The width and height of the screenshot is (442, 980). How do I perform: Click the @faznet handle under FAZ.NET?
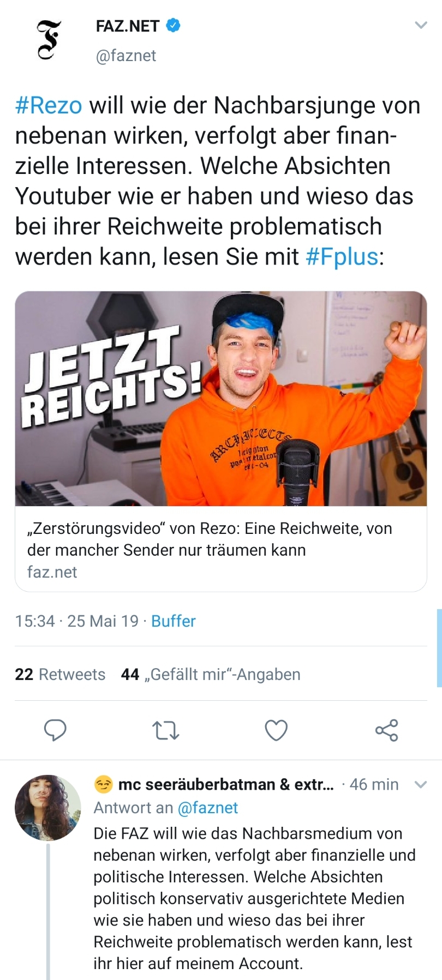[x=126, y=56]
